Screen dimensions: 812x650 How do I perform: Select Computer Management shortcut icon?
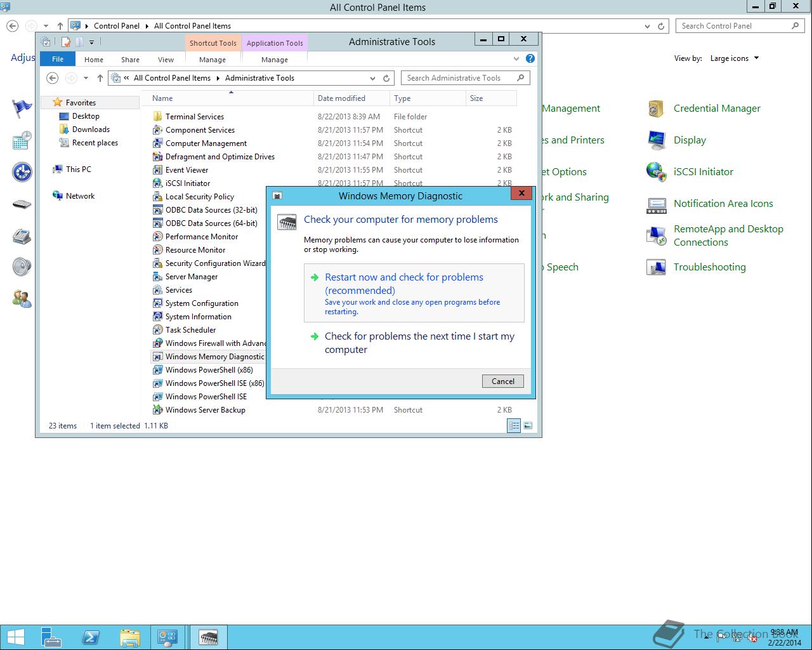pos(157,143)
